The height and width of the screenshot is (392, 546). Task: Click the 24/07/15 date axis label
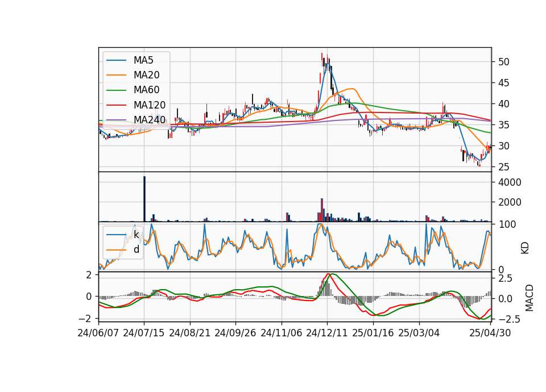tap(144, 333)
